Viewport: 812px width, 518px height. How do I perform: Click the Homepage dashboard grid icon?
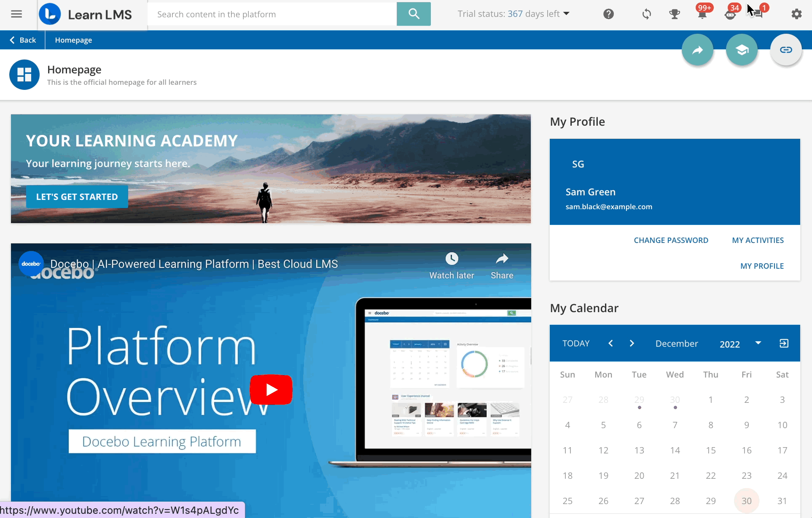pos(24,75)
